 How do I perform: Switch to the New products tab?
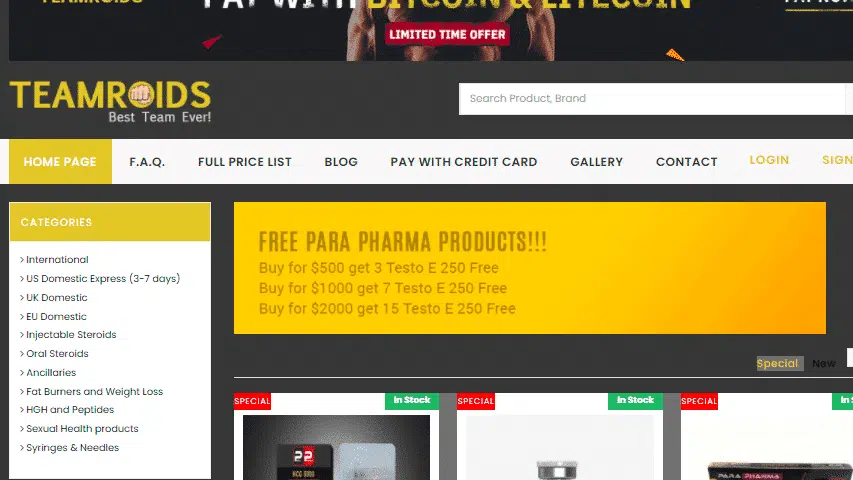click(x=824, y=364)
